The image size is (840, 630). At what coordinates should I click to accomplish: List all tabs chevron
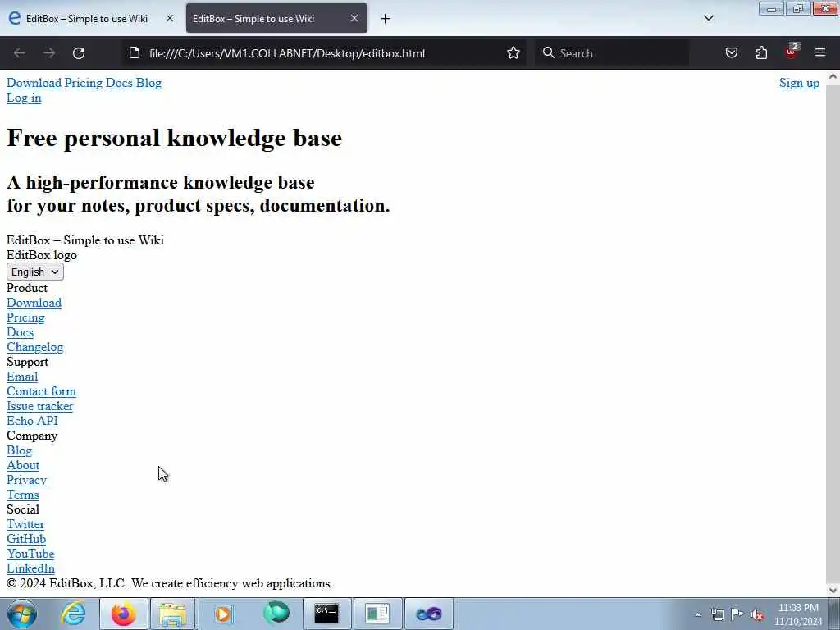click(708, 18)
